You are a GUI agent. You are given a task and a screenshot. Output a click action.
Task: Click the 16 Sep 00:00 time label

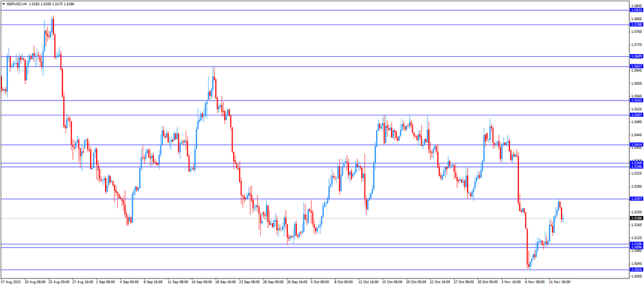pos(201,282)
